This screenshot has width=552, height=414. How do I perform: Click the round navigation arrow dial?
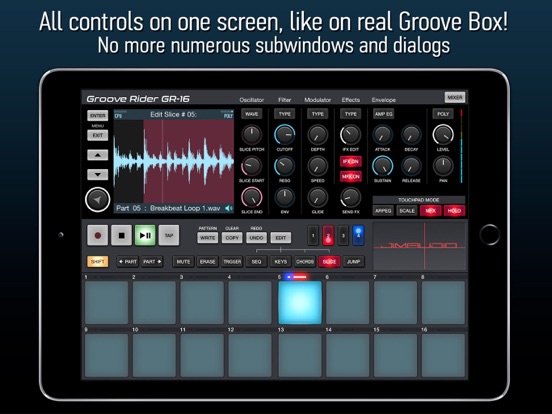[x=98, y=200]
